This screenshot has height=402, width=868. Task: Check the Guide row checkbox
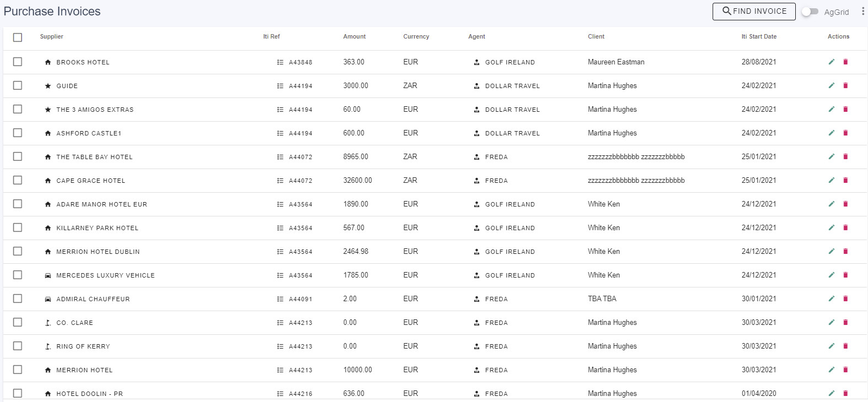(x=18, y=85)
